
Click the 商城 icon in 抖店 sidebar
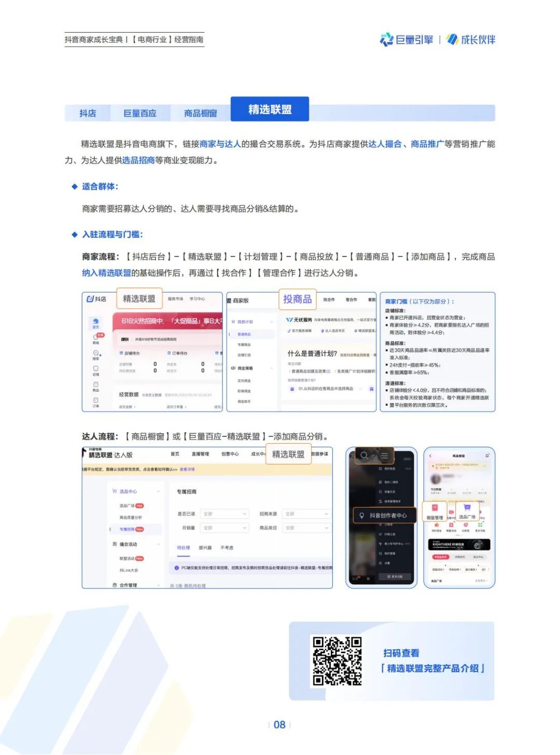coord(96,339)
